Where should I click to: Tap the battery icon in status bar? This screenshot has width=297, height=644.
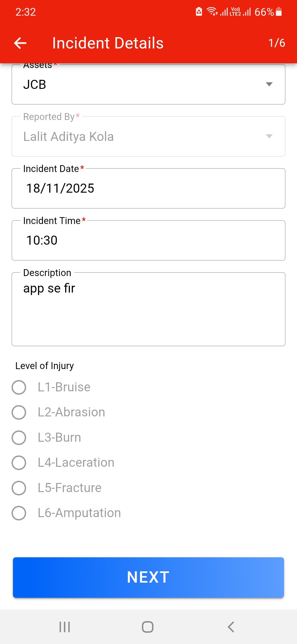[279, 12]
